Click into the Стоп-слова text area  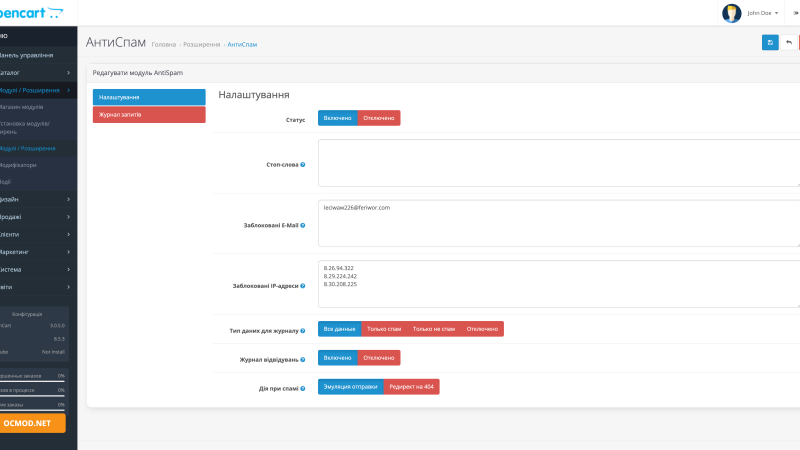tap(559, 163)
